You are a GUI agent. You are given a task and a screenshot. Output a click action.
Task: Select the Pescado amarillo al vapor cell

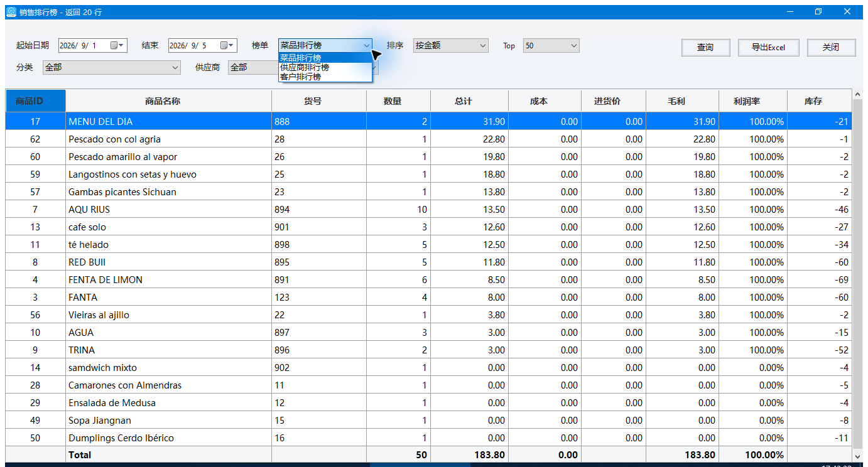click(168, 157)
